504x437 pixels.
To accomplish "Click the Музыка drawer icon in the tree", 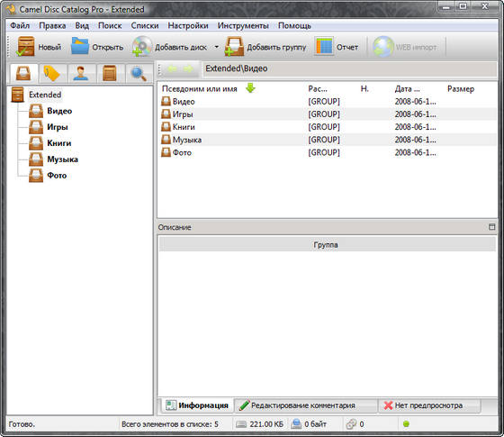I will [36, 159].
